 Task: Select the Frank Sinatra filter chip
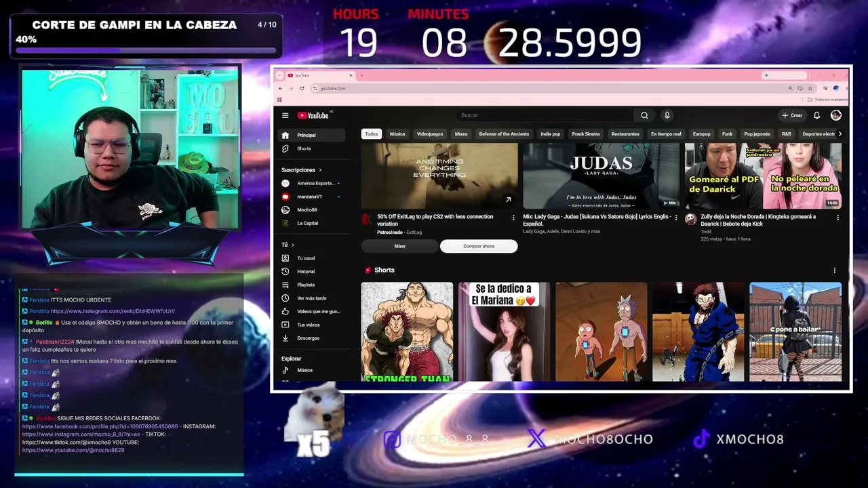click(x=586, y=134)
